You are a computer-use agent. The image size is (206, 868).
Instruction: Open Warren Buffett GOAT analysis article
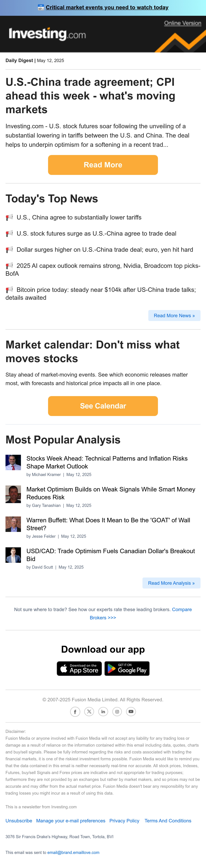[108, 524]
